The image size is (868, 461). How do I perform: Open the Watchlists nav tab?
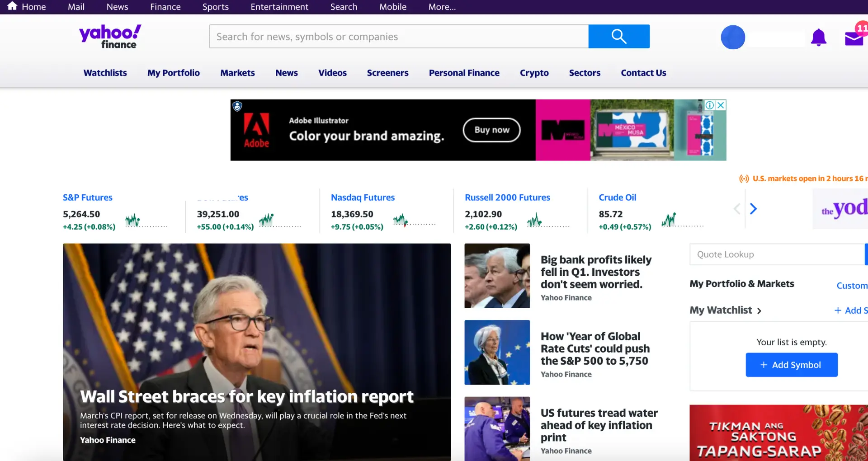(105, 73)
